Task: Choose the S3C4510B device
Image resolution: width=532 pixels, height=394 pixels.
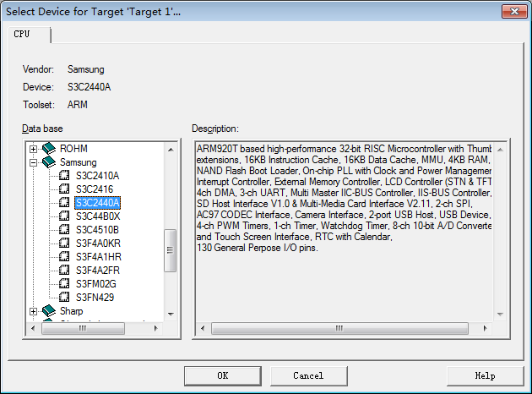Action: (97, 230)
